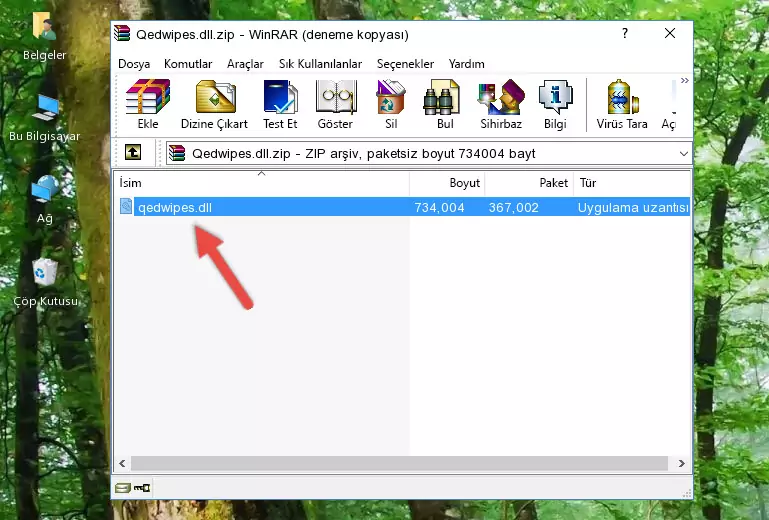Click the 734,004 size value
The width and height of the screenshot is (769, 520).
439,208
